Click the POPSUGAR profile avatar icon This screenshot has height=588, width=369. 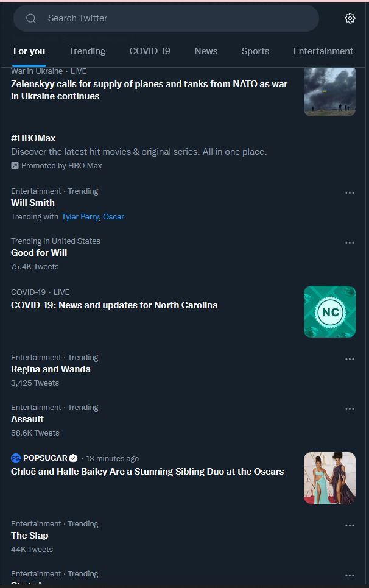tap(16, 458)
